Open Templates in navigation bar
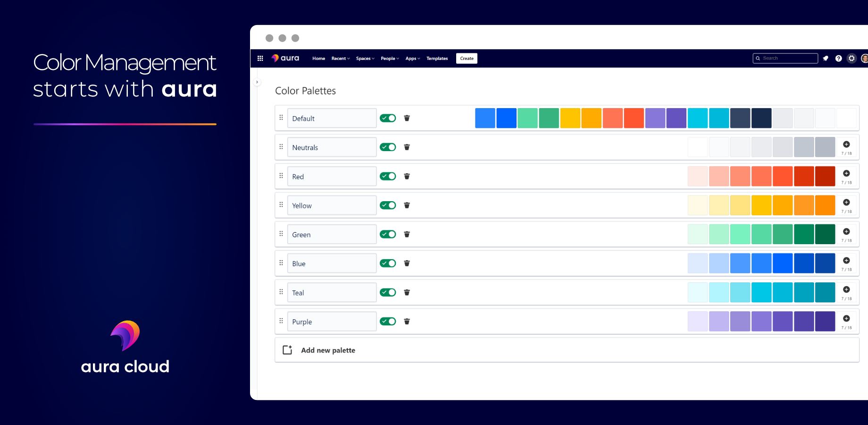The width and height of the screenshot is (868, 425). click(x=437, y=59)
